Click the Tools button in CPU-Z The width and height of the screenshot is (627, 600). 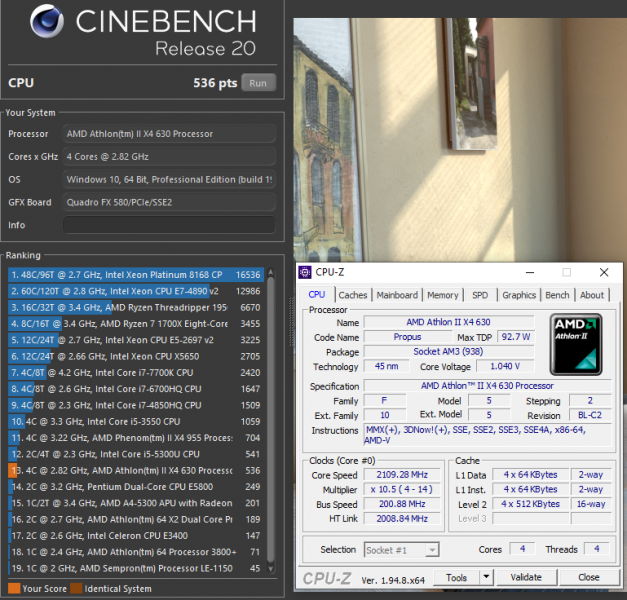[x=457, y=578]
